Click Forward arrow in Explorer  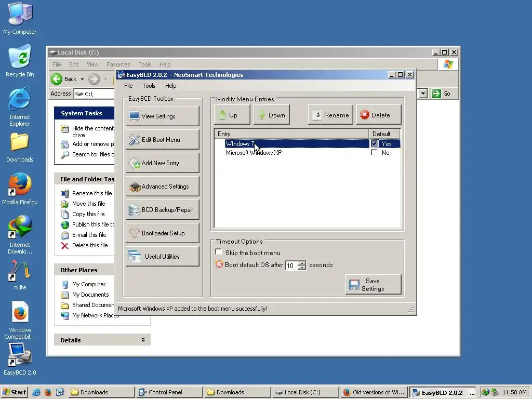pos(94,79)
